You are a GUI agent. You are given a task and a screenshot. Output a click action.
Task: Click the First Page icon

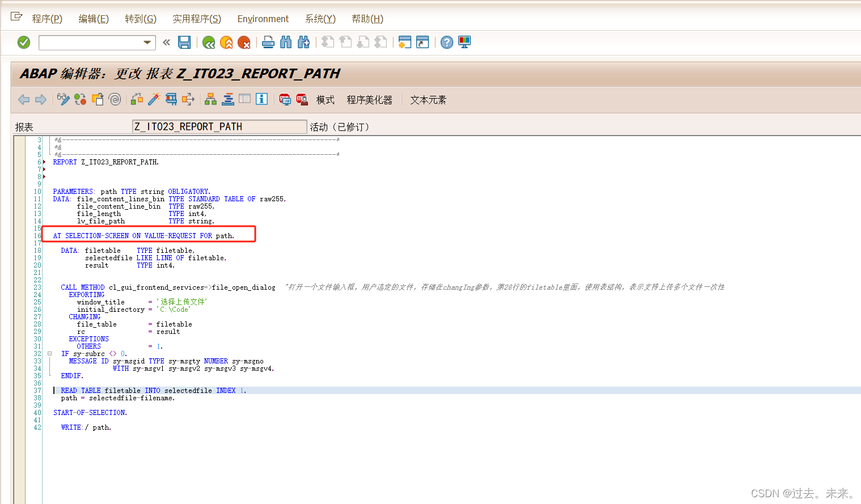(x=328, y=43)
